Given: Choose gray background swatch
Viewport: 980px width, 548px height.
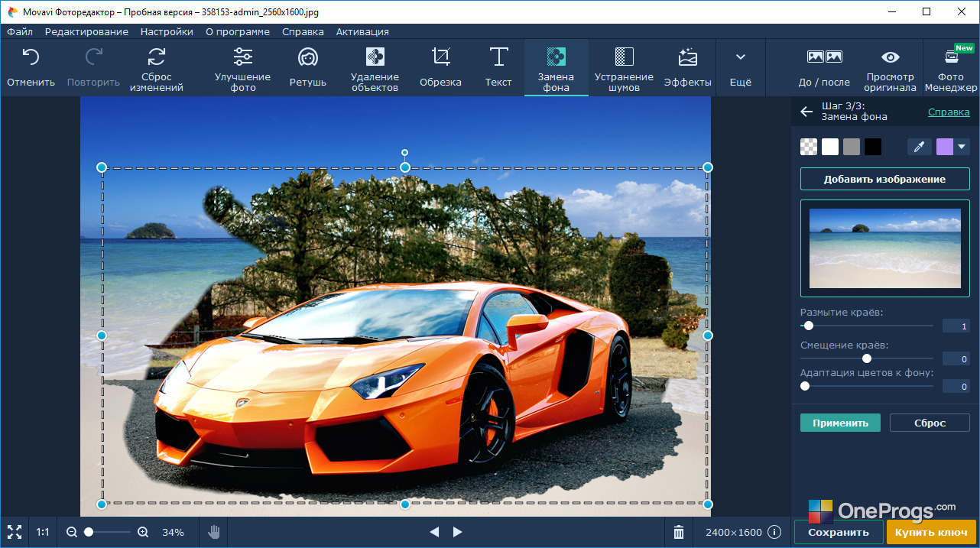Looking at the screenshot, I should pos(852,147).
